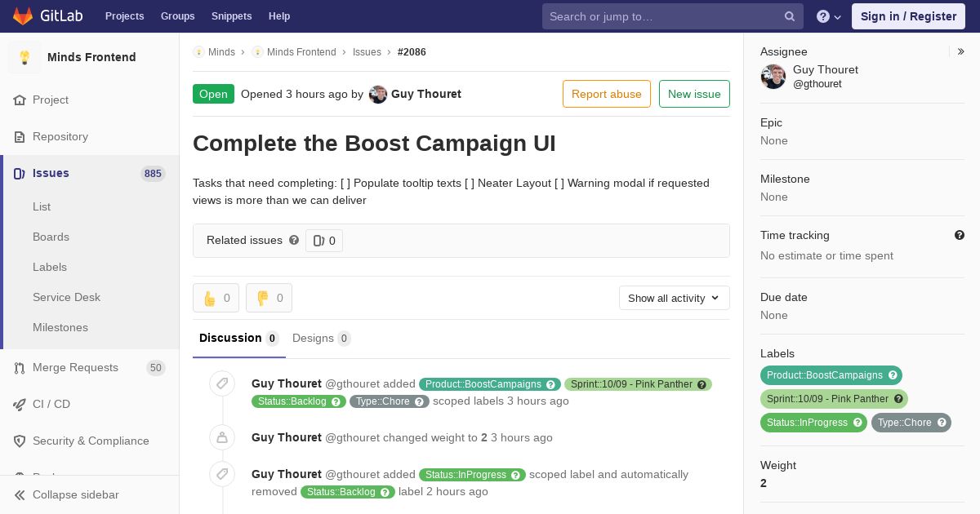Click help icon on sidebar Status::InProgress label
This screenshot has width=980, height=514.
857,423
